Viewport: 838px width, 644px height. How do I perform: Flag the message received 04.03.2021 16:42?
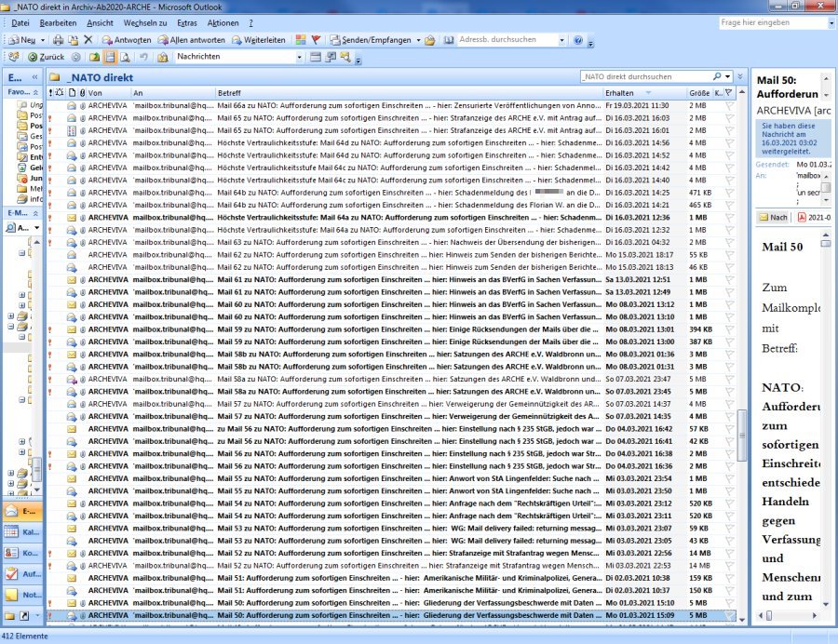pos(729,429)
